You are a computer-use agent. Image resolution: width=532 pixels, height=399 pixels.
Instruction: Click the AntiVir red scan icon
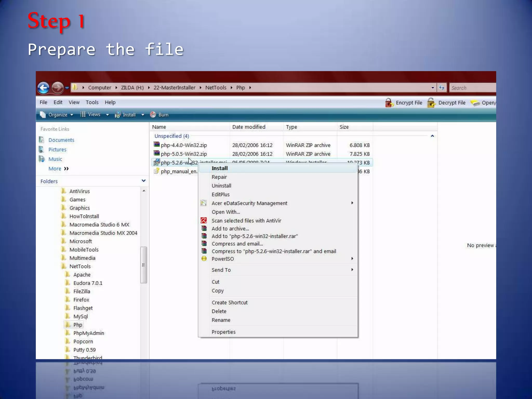point(204,221)
